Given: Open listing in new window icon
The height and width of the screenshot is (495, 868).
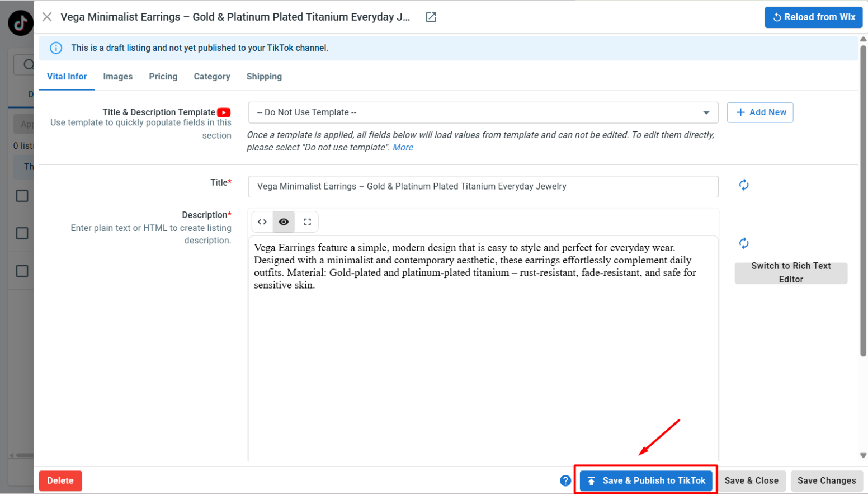Looking at the screenshot, I should pos(431,17).
